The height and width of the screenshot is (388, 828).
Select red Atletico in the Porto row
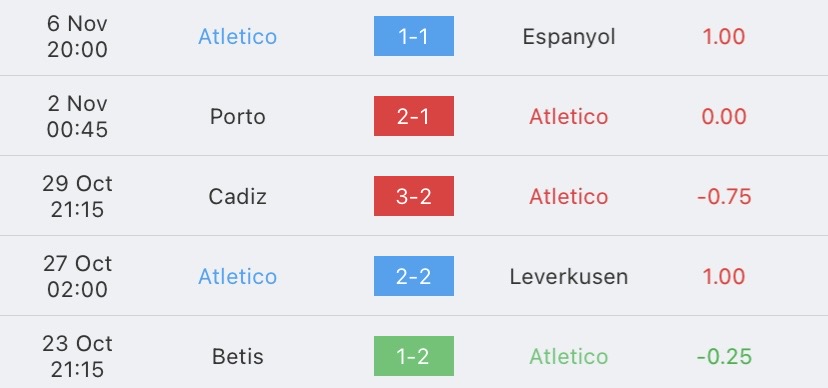[x=569, y=117]
